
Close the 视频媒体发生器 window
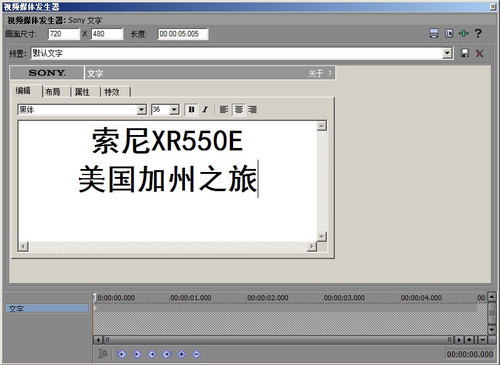click(x=493, y=7)
